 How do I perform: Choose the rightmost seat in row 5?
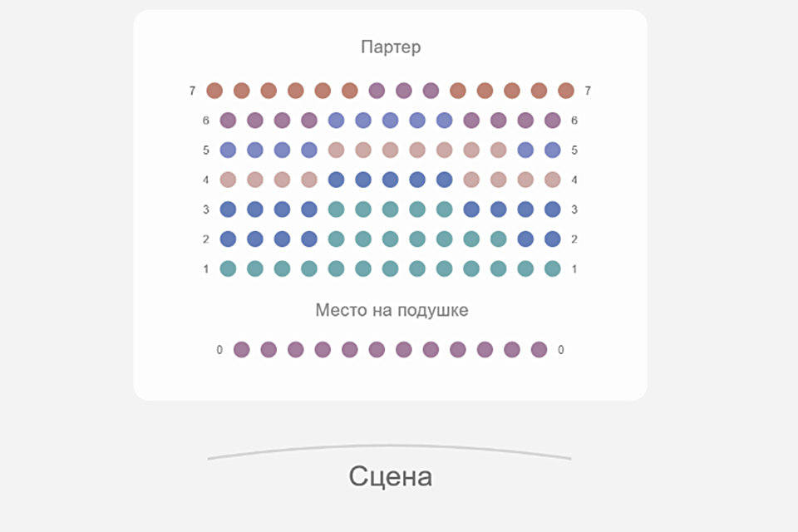tap(553, 150)
